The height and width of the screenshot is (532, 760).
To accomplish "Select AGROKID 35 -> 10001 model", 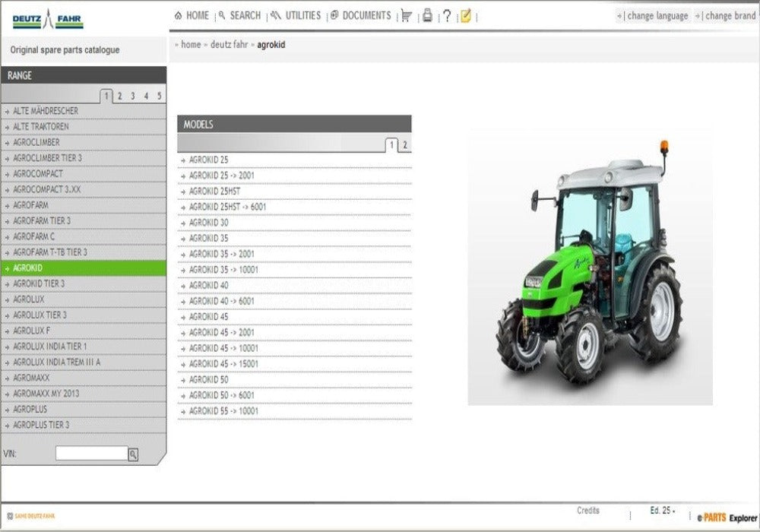I will click(223, 270).
